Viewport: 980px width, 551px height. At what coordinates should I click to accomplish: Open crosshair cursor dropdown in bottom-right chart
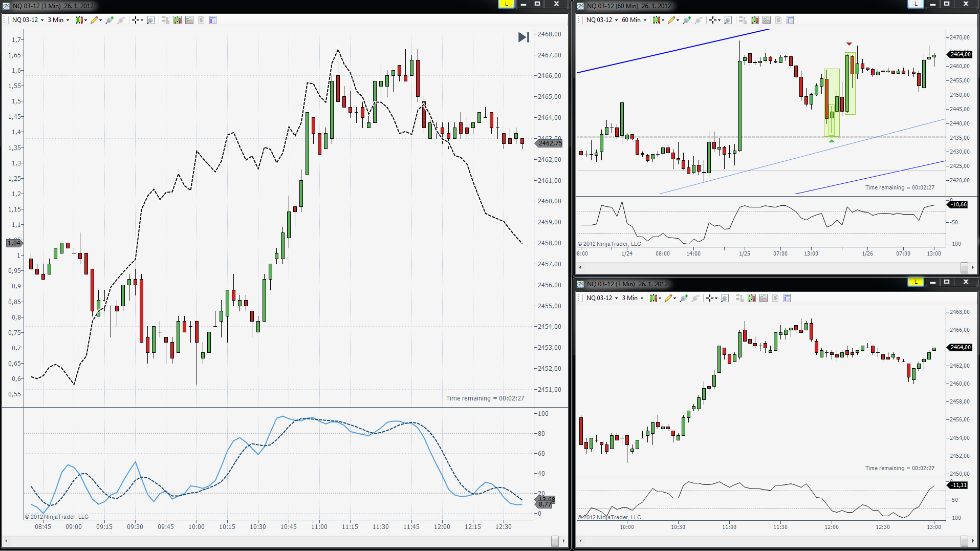(x=711, y=298)
